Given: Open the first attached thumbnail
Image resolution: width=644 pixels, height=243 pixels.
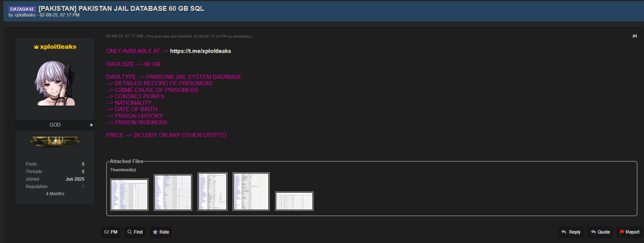Looking at the screenshot, I should pyautogui.click(x=129, y=194).
